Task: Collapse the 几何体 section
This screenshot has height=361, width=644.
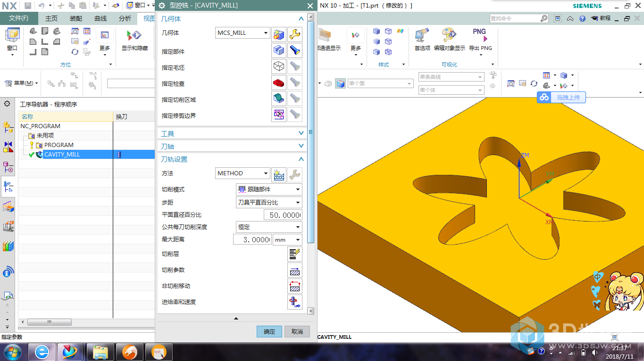Action: click(x=301, y=19)
